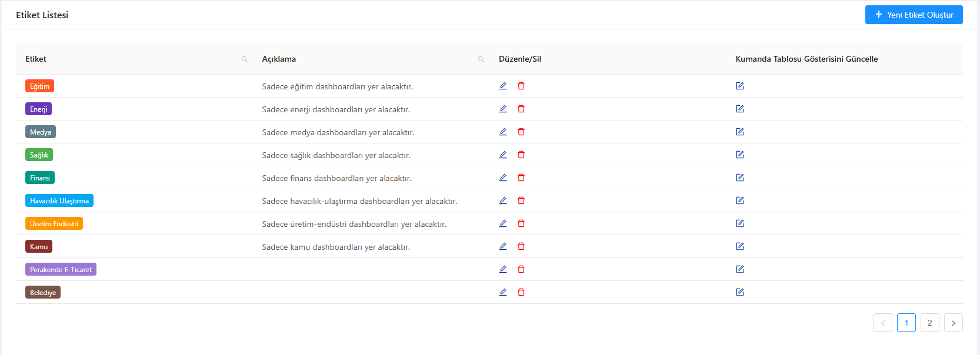The image size is (980, 355).
Task: Remove the Perakende E-Ticaret tag
Action: point(521,269)
